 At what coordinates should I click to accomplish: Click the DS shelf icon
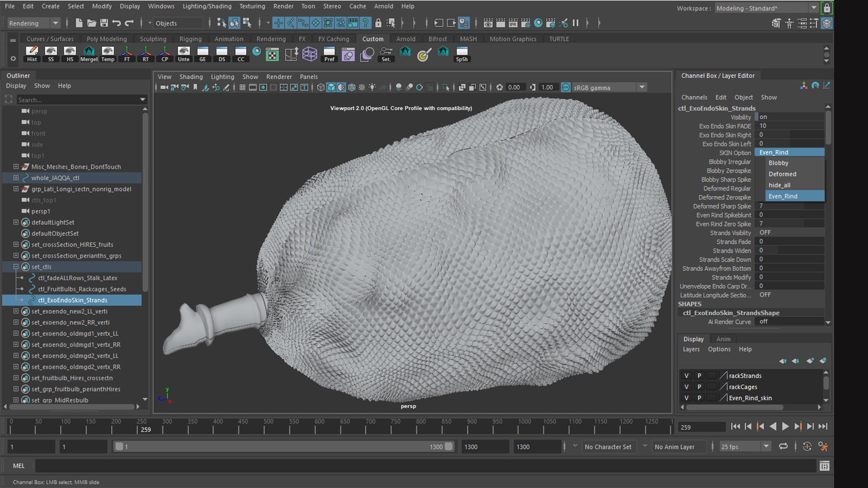222,54
